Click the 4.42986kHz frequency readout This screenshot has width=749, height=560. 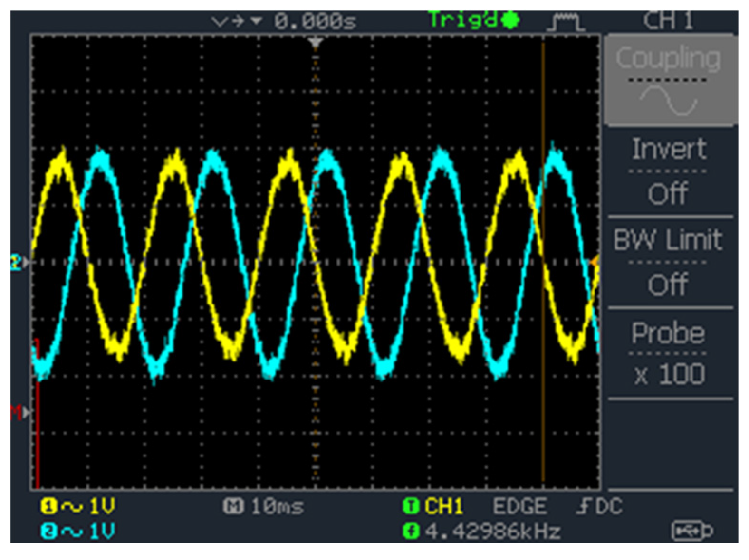click(493, 531)
